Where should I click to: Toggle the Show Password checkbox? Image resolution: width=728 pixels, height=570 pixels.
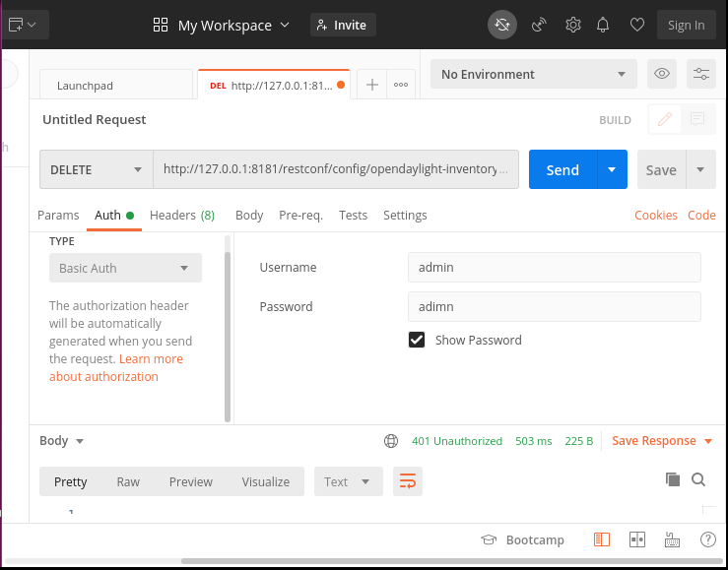click(417, 340)
